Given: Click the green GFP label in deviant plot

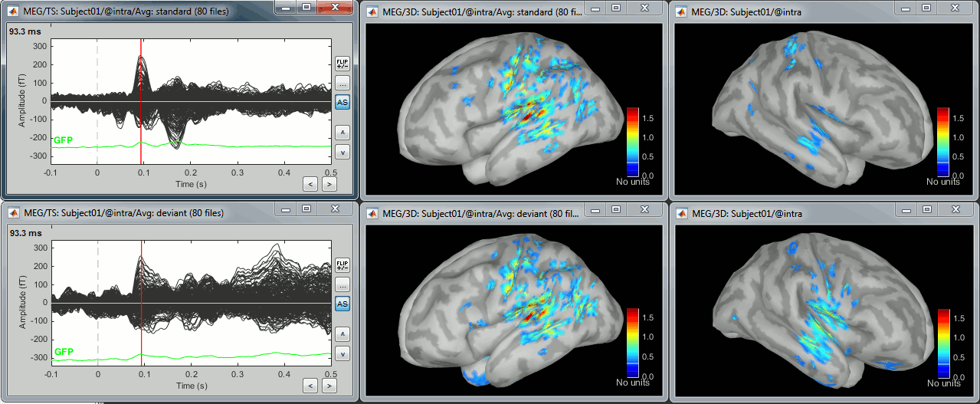Looking at the screenshot, I should 64,352.
